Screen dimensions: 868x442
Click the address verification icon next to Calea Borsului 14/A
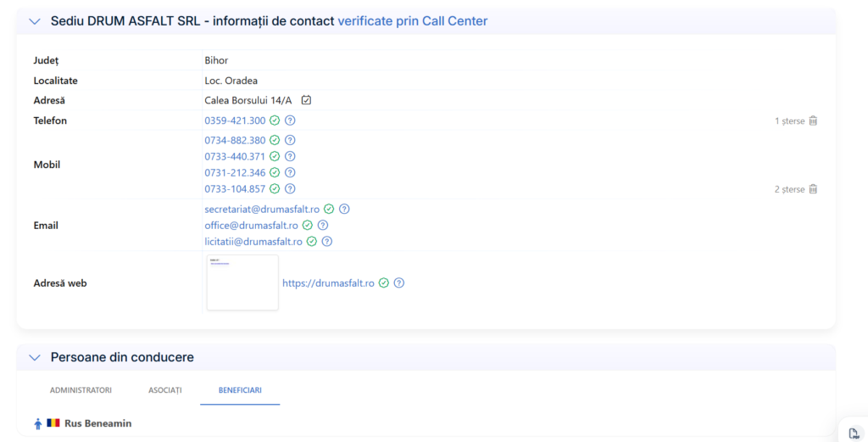(306, 100)
